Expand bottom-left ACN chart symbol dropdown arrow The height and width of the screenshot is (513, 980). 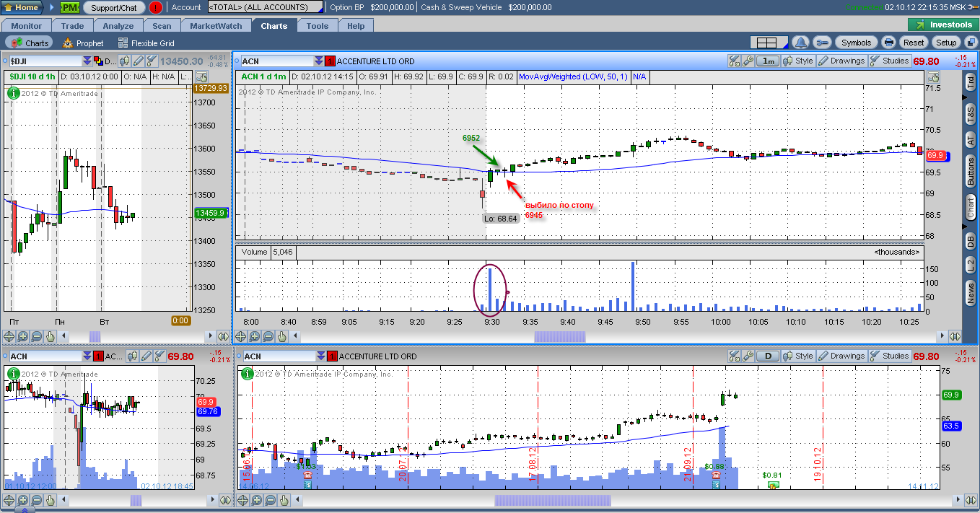point(88,356)
